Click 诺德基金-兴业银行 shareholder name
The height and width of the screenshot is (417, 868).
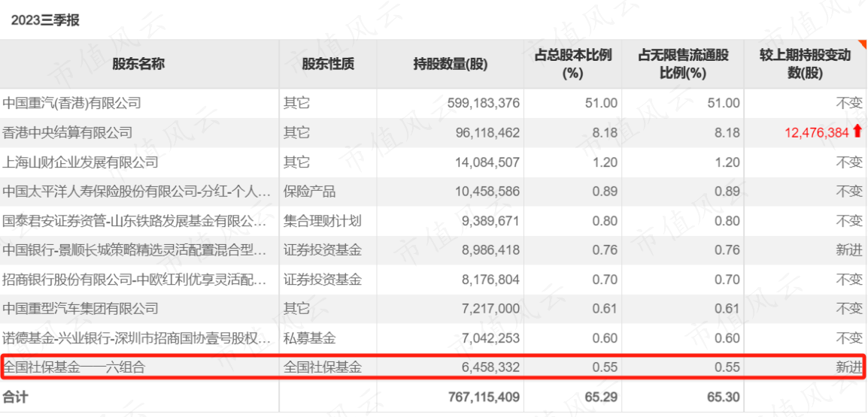click(x=137, y=338)
